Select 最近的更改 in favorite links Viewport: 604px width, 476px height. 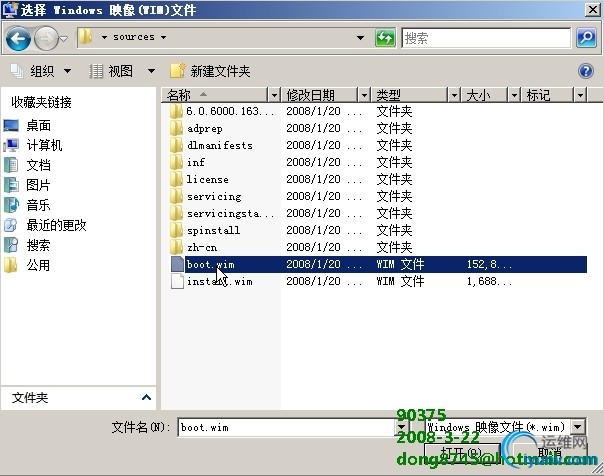pos(45,225)
